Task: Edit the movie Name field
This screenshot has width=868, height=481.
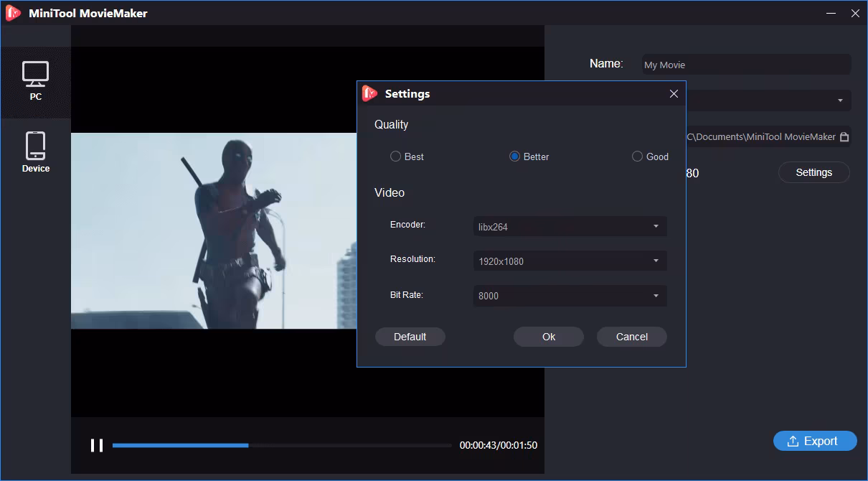Action: [x=746, y=65]
